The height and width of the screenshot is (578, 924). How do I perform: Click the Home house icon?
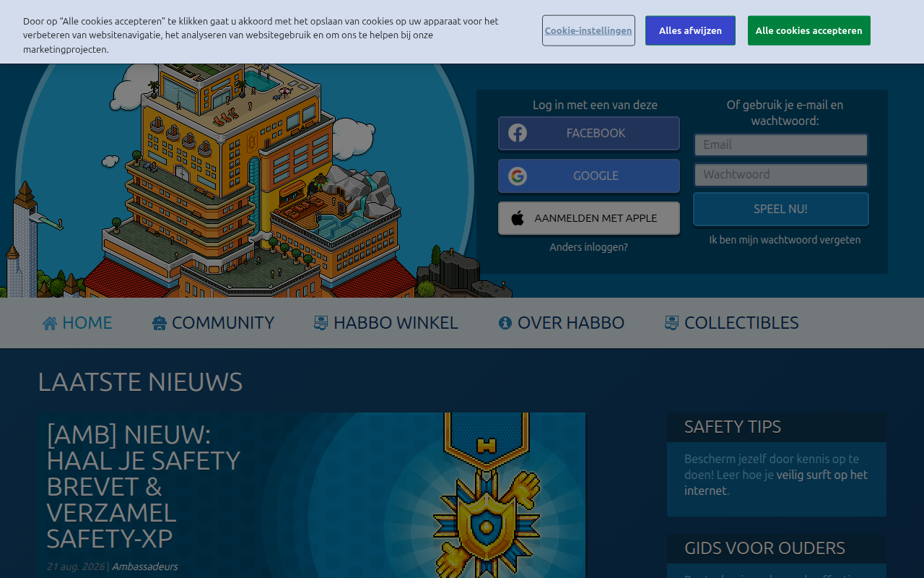click(50, 323)
